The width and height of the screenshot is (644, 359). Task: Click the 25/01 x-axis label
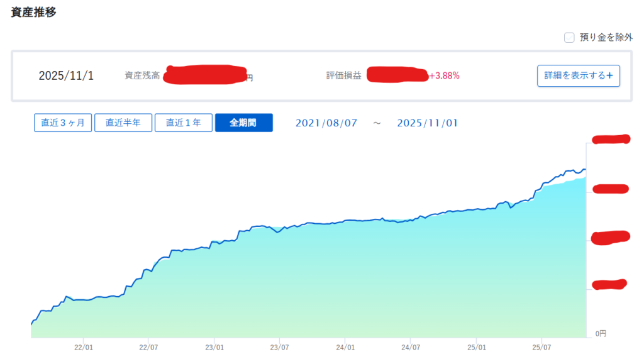click(x=477, y=347)
